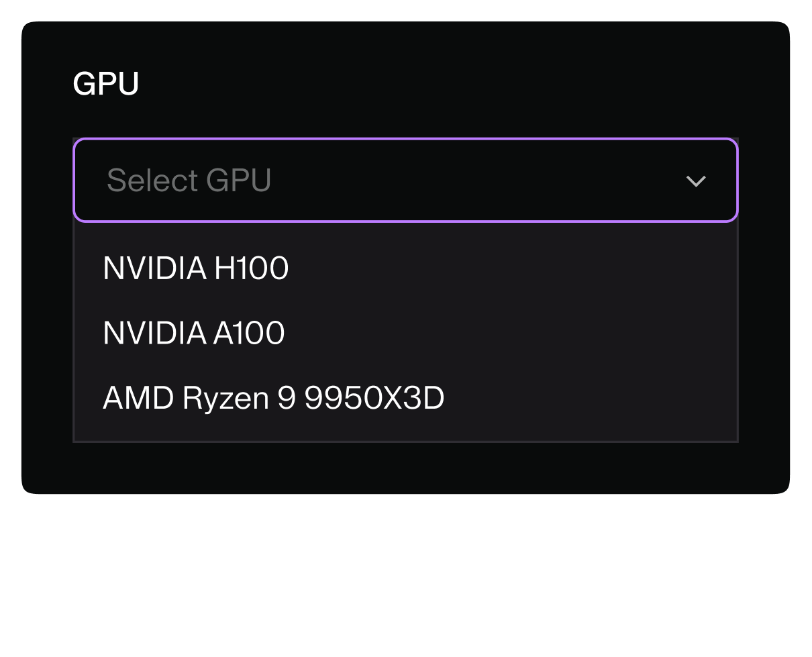Screen dimensions: 812x657
Task: Click the H100 GPU entry
Action: 196,268
